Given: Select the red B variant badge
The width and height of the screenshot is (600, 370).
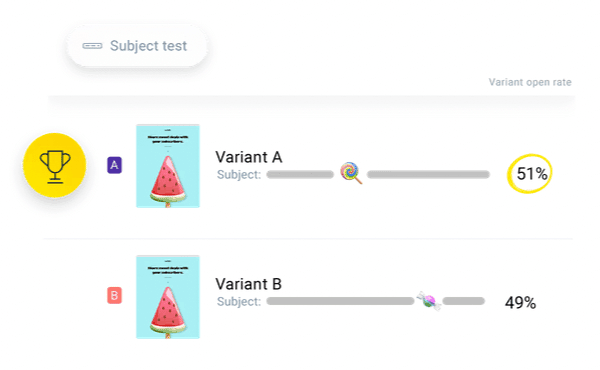Looking at the screenshot, I should pos(114,295).
